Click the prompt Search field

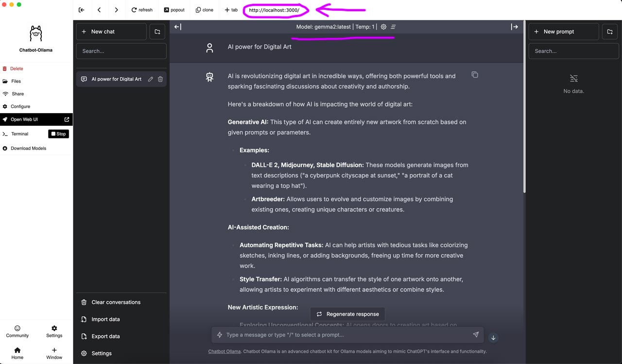point(574,51)
